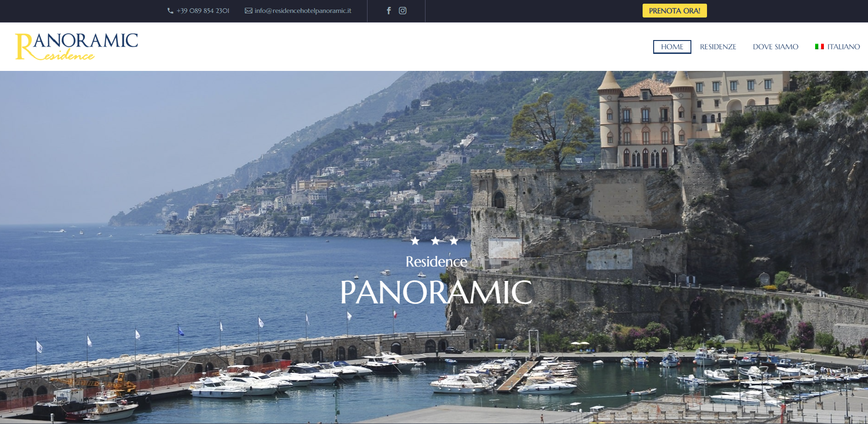
Task: Select the HOME menu item
Action: [672, 47]
